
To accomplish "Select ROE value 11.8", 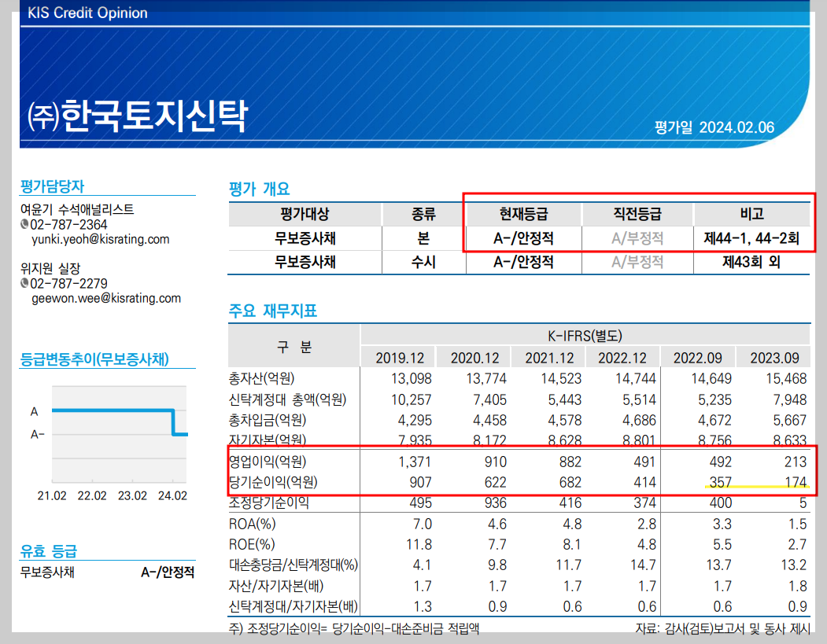I will pyautogui.click(x=419, y=544).
